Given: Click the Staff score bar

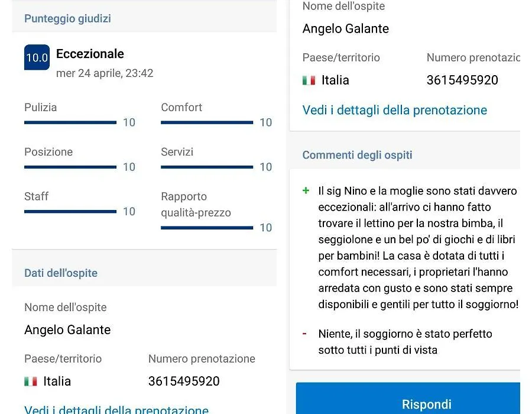Looking at the screenshot, I should [70, 211].
